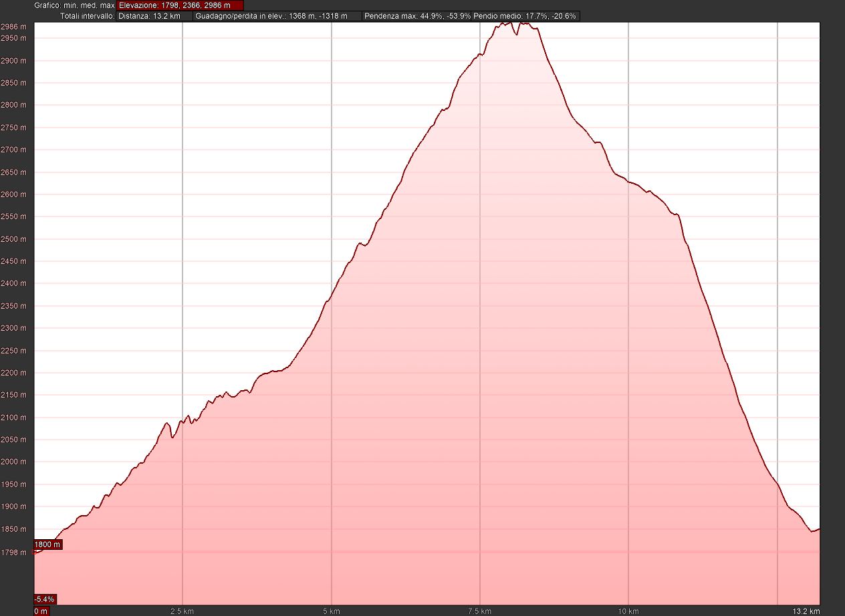845x616 pixels.
Task: Click the 2986 m maximum elevation label
Action: [x=15, y=27]
